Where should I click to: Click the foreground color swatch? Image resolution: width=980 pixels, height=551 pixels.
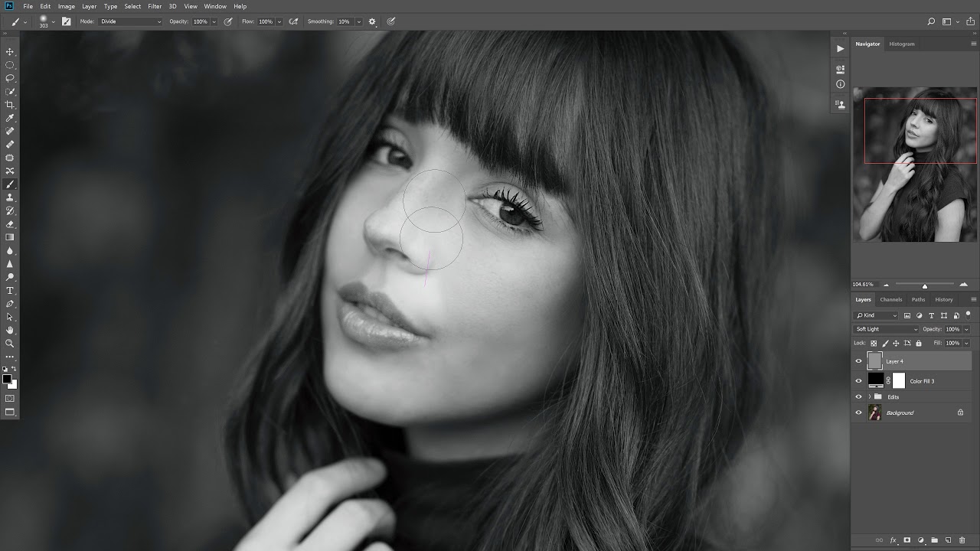pos(7,380)
